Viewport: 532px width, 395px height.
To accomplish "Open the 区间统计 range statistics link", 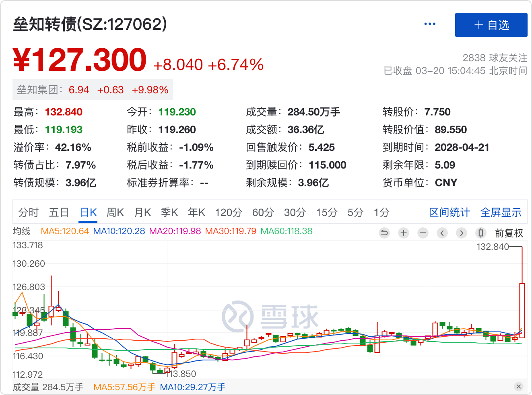I will [449, 212].
